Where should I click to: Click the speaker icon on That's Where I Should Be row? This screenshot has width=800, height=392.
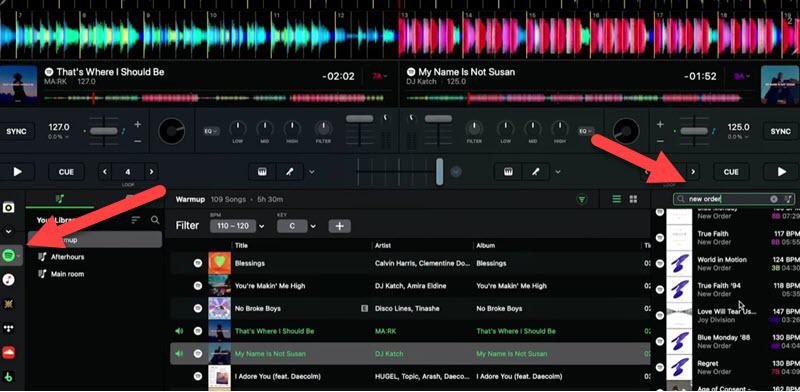point(179,331)
